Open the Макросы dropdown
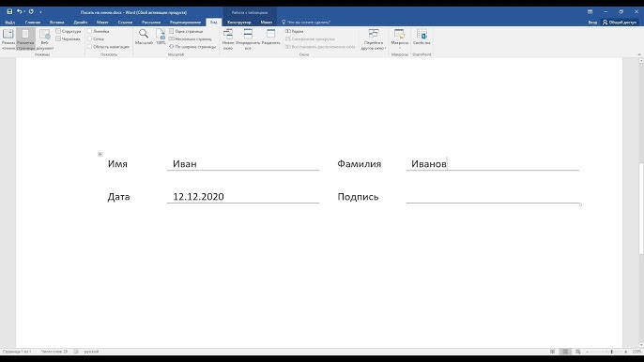 400,39
